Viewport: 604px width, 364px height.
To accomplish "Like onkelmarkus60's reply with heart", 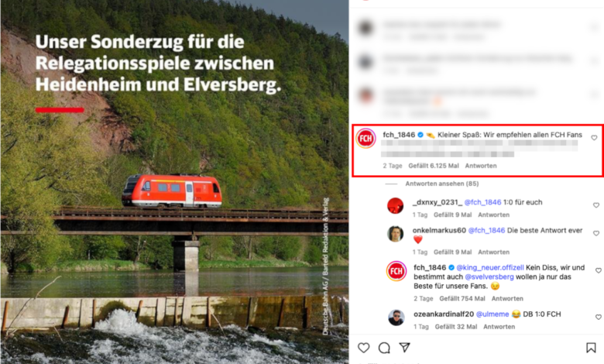I will [x=596, y=233].
